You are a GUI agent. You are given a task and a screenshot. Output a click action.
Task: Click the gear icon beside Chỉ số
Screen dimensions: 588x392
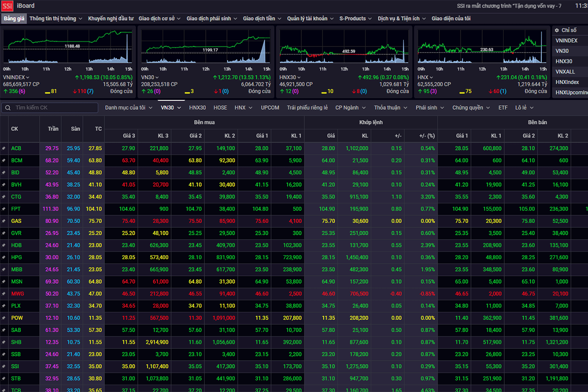(x=557, y=30)
